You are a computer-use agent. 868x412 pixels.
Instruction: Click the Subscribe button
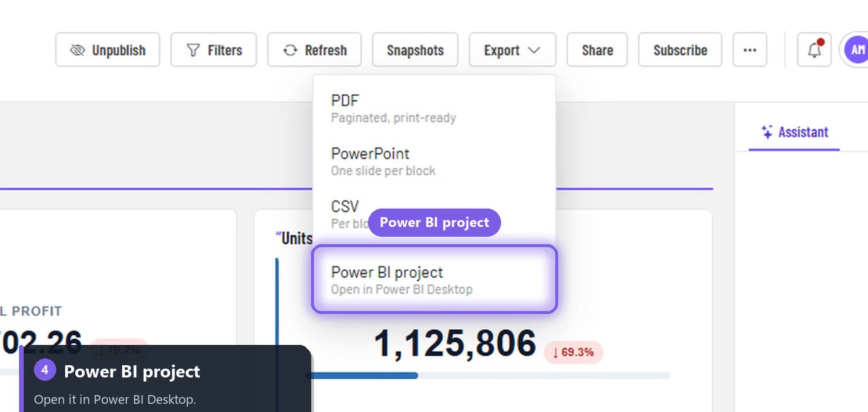tap(680, 50)
